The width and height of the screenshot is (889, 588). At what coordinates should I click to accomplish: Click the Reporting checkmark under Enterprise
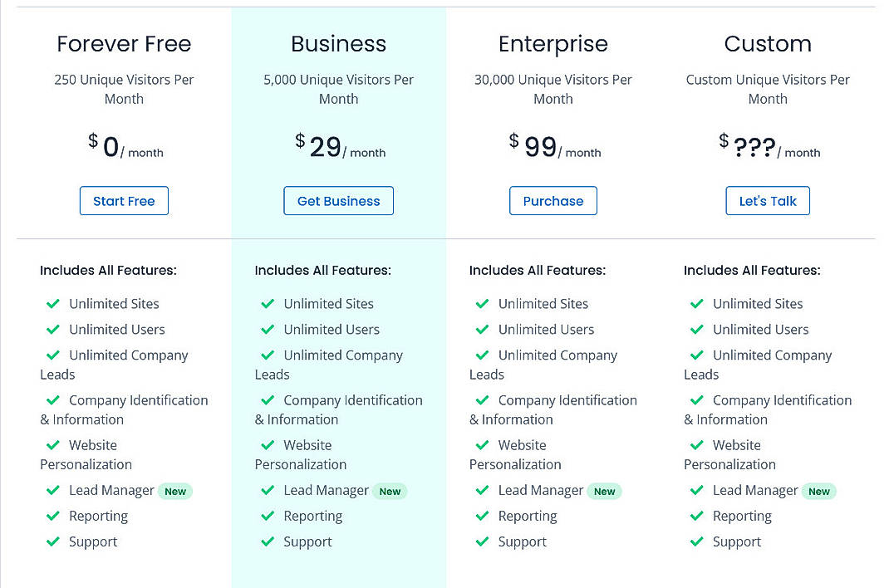483,516
